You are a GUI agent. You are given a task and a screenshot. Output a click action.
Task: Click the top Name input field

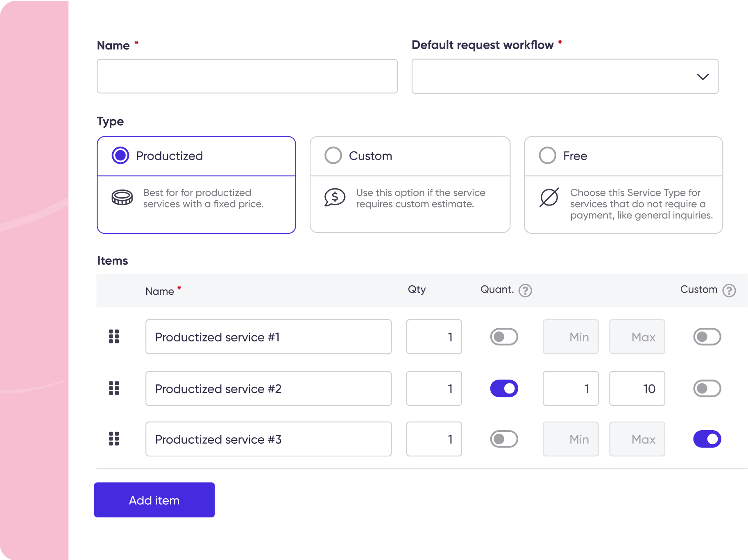pyautogui.click(x=247, y=76)
